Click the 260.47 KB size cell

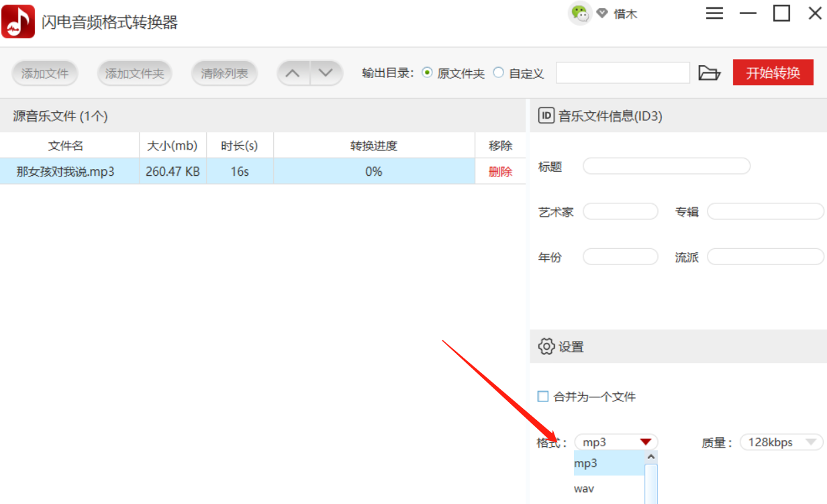[173, 171]
